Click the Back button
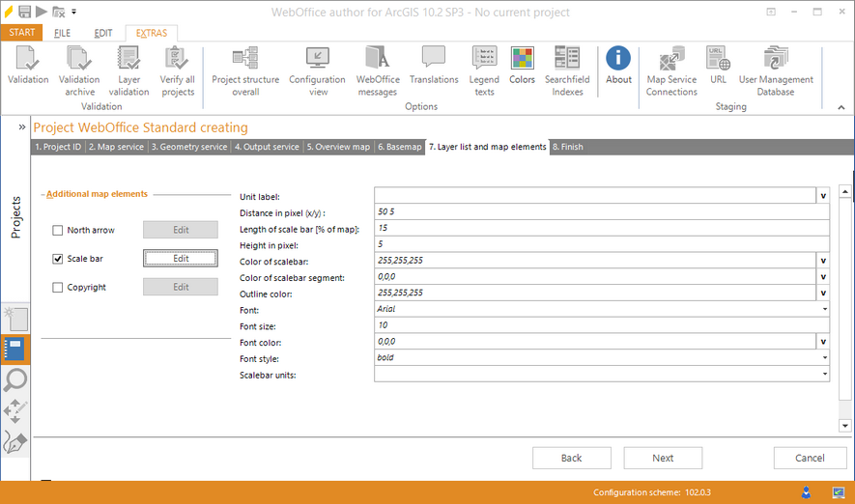 point(572,459)
